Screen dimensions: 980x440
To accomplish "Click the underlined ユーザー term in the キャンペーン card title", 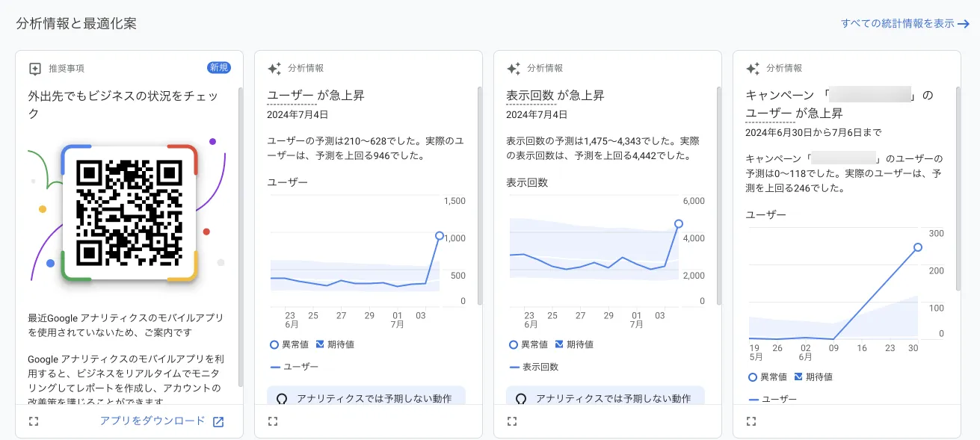I will (769, 114).
